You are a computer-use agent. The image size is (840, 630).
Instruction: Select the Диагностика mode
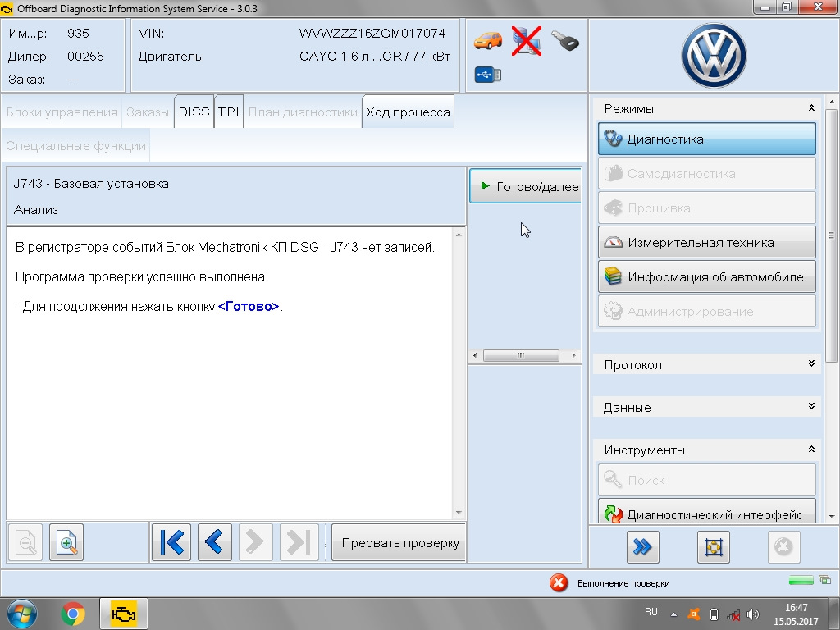point(706,139)
